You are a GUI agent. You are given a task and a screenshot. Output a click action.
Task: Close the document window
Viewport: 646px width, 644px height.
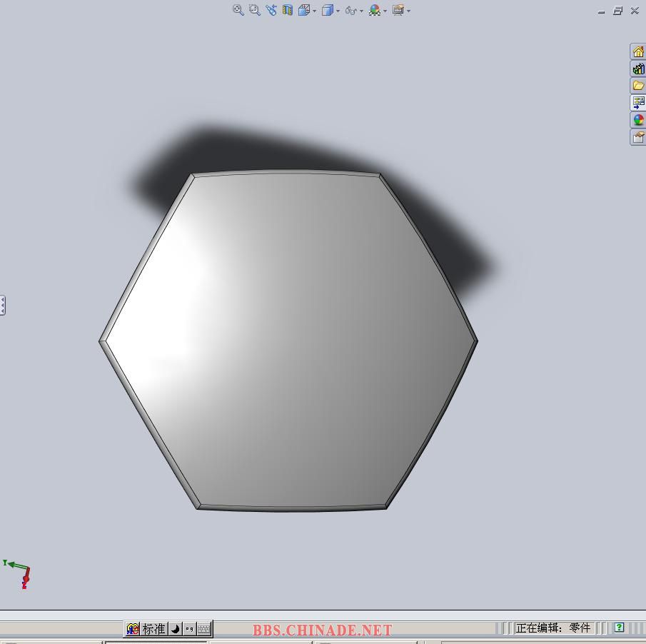(x=635, y=11)
